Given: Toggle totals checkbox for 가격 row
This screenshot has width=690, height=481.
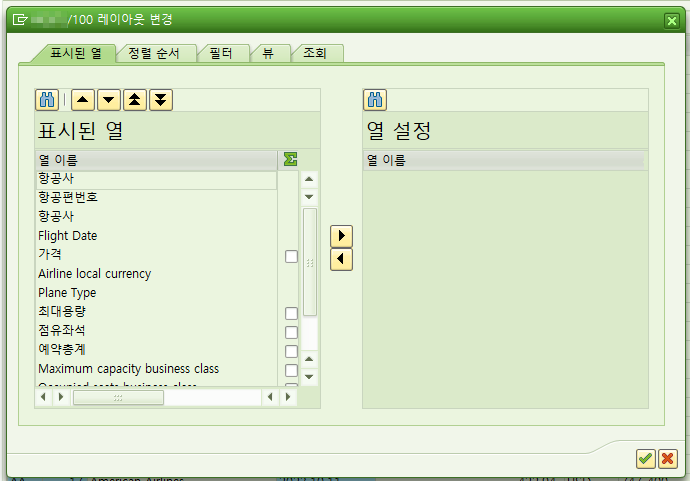Looking at the screenshot, I should (x=291, y=257).
